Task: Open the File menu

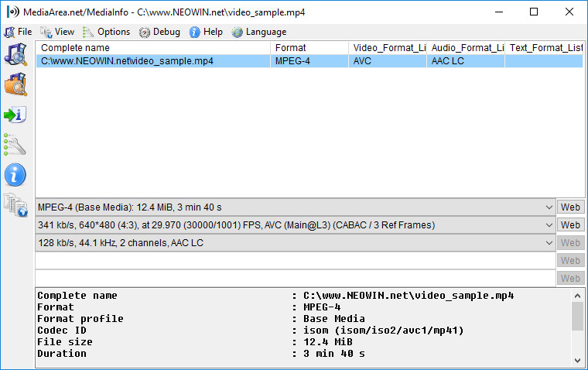Action: click(x=19, y=32)
